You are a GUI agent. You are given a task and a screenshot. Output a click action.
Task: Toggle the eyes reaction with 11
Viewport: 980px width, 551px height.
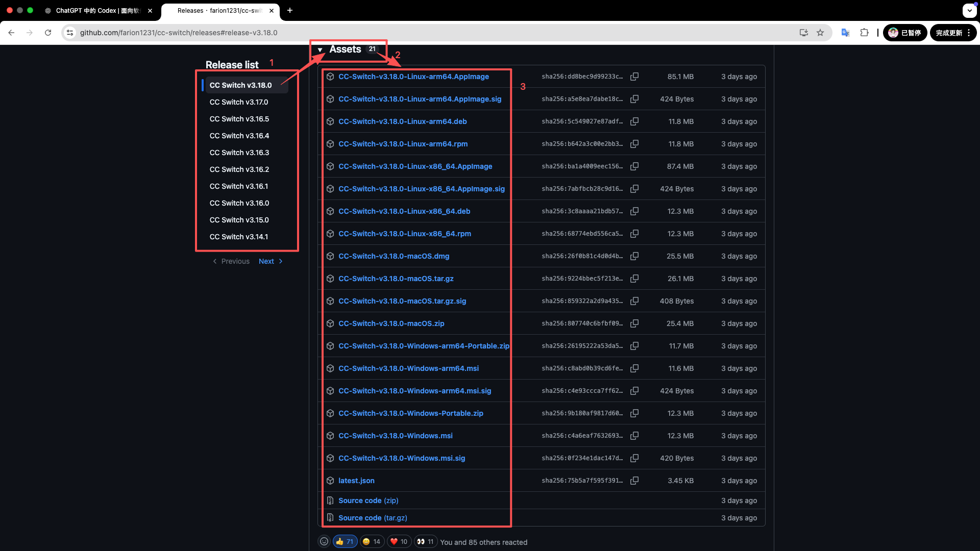click(x=426, y=542)
